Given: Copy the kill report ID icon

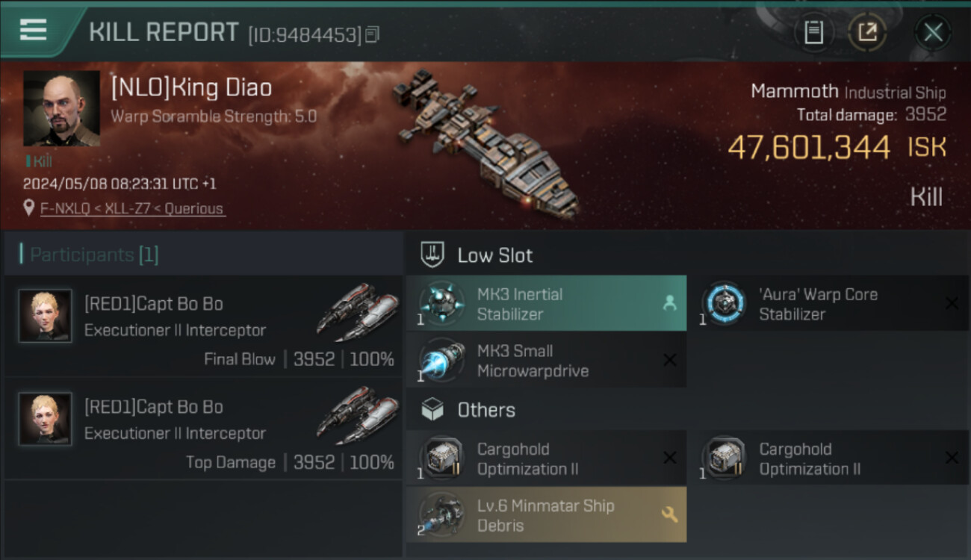Looking at the screenshot, I should click(373, 34).
